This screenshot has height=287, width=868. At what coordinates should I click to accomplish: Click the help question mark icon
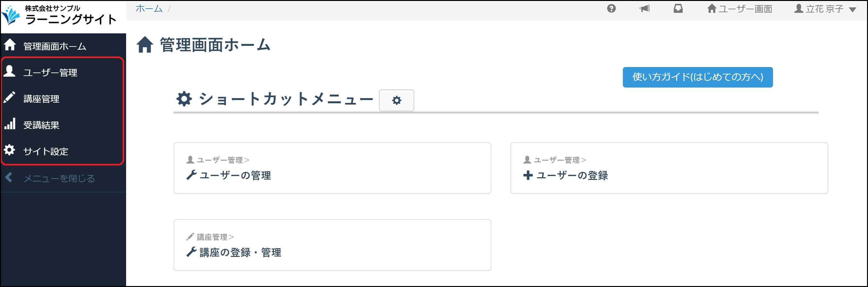coord(611,8)
